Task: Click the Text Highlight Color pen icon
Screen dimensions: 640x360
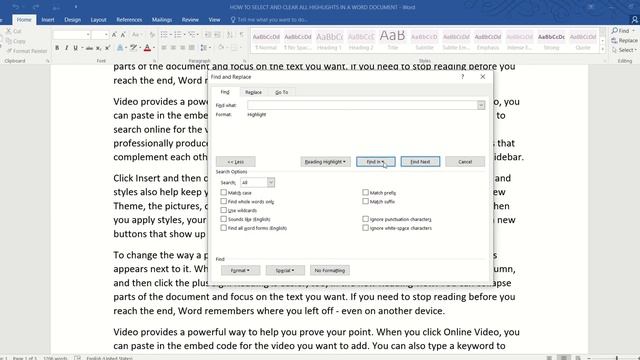Action: tap(133, 48)
